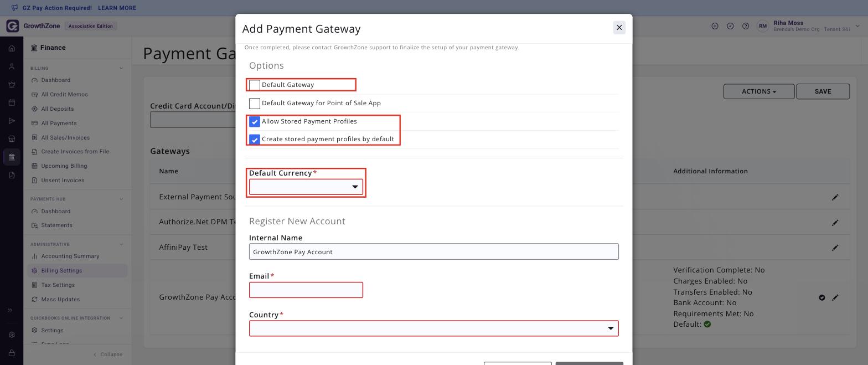This screenshot has width=868, height=365.
Task: Open Accounting Summary
Action: 70,256
